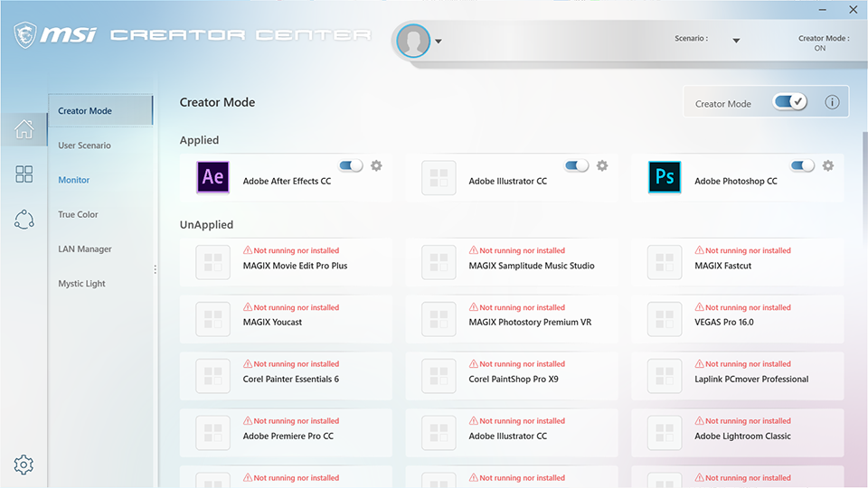
Task: Click placeholder icon of MAGIX Samplitude Music Studio
Action: [439, 262]
